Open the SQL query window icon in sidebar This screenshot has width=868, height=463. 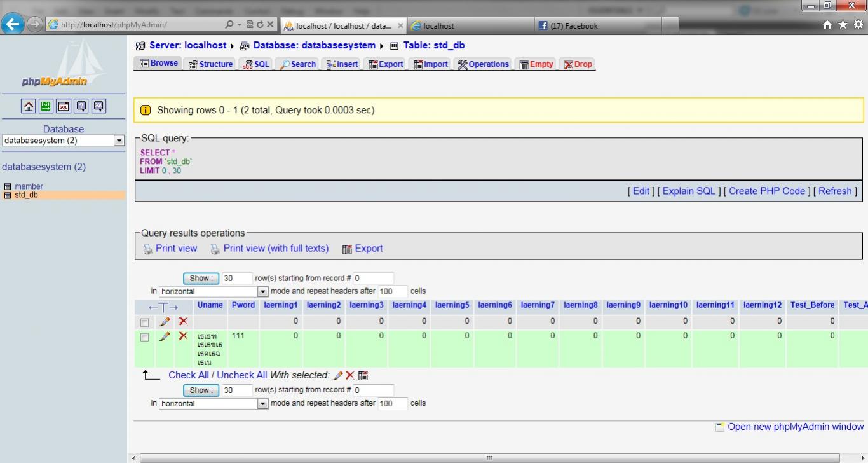[64, 106]
